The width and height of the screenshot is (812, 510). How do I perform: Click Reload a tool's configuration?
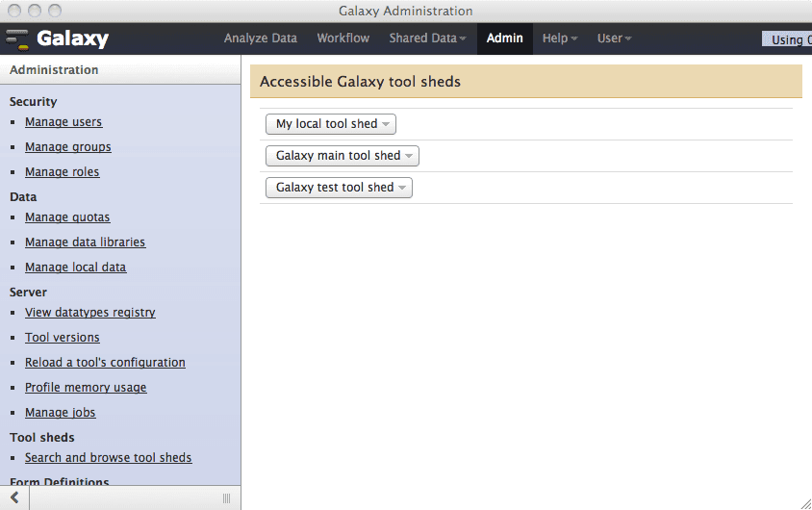[x=105, y=363]
